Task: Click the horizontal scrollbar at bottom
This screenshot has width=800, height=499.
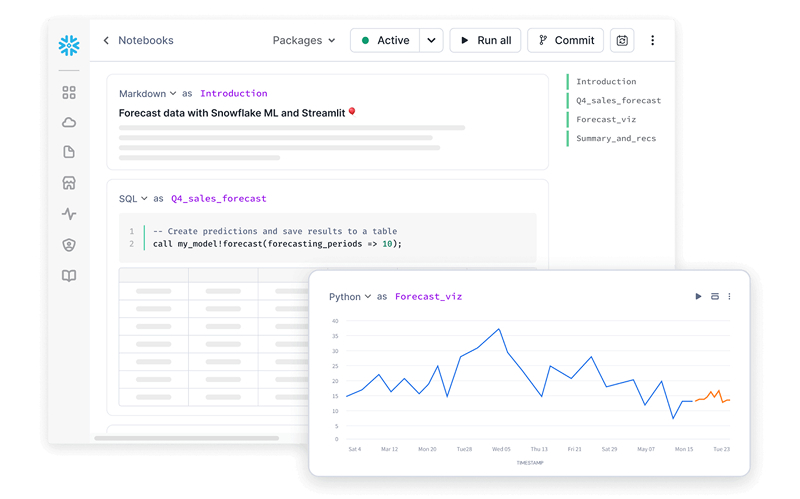Action: (x=200, y=438)
